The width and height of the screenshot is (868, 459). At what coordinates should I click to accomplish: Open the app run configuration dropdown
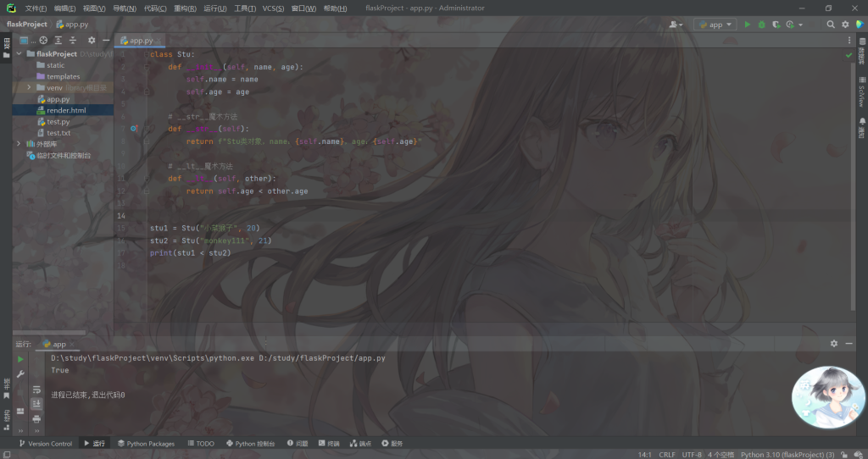click(x=715, y=25)
